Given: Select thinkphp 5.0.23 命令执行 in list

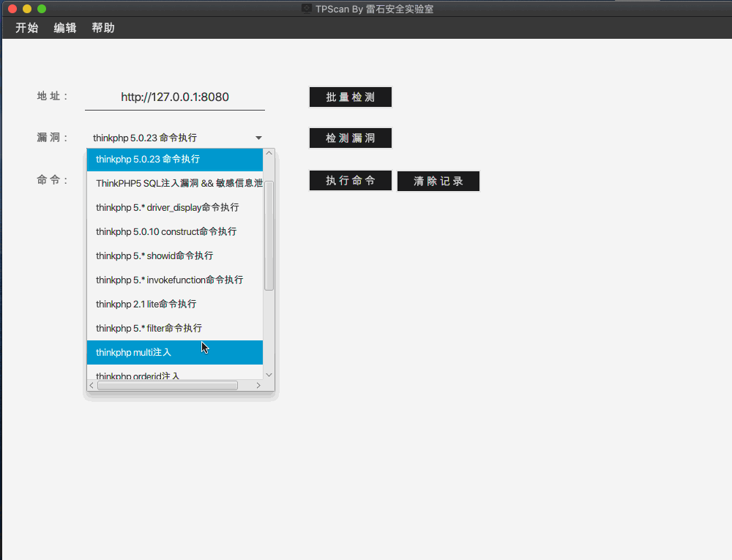Looking at the screenshot, I should point(175,159).
